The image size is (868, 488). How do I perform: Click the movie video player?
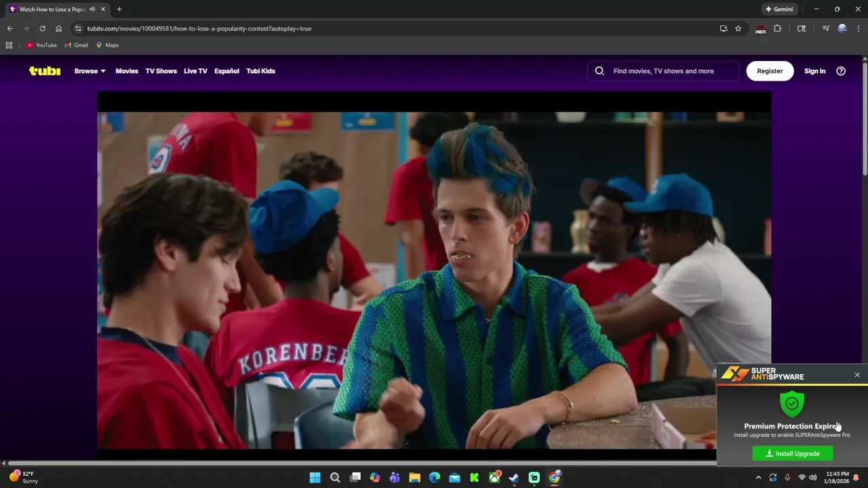[434, 271]
